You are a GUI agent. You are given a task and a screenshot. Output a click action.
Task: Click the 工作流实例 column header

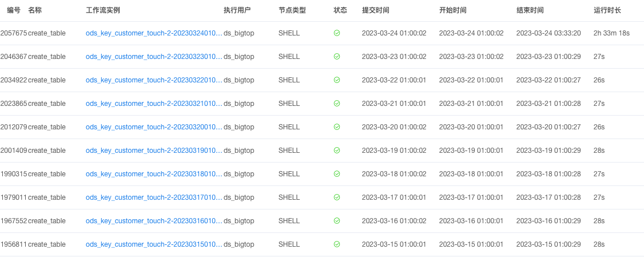tap(103, 10)
